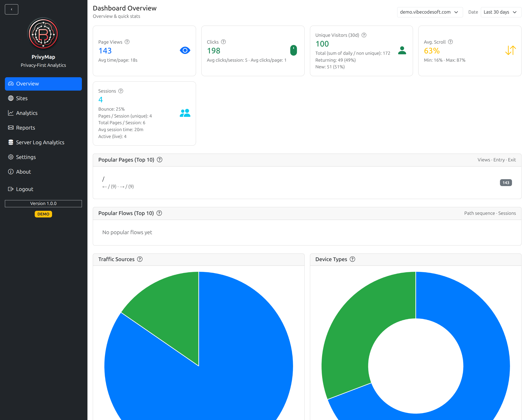Screen dimensions: 524x420
Task: Click the Version 1.0.0 button
Action: (43, 203)
